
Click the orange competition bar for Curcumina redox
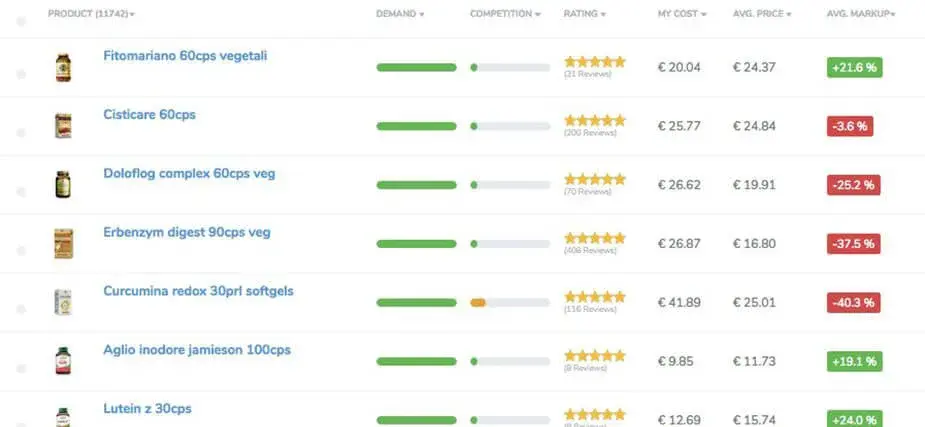tap(478, 303)
